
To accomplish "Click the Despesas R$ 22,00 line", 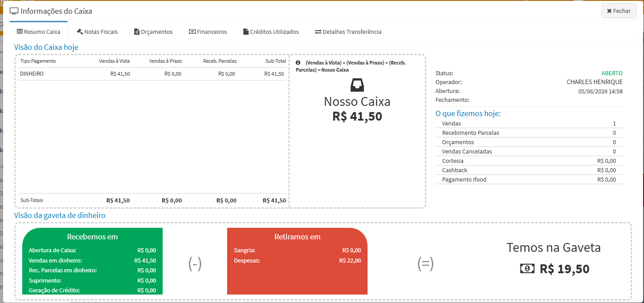I will 297,260.
